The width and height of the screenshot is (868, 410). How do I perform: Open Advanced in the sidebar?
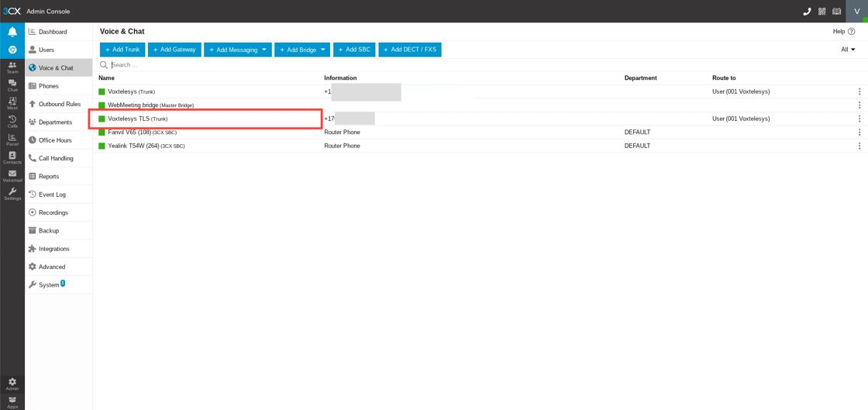coord(58,267)
